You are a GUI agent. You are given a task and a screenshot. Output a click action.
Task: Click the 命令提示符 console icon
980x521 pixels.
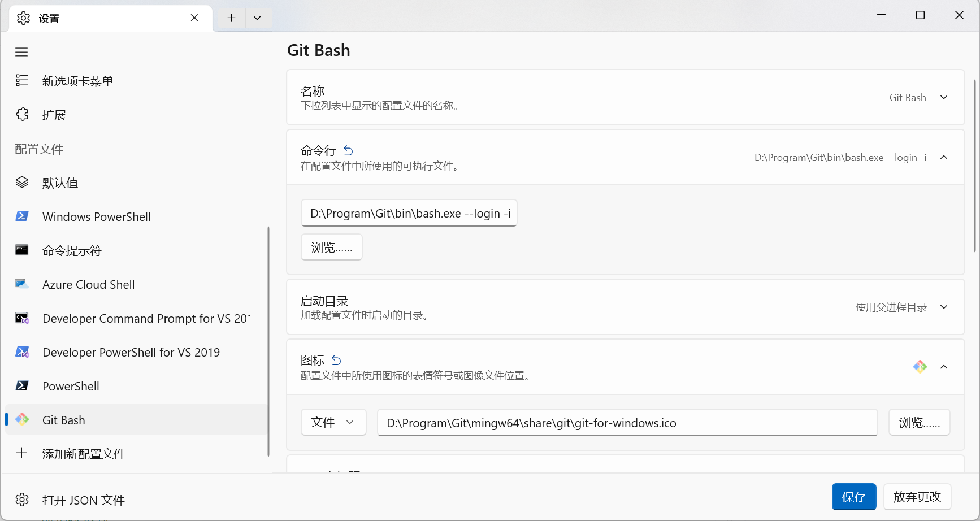pyautogui.click(x=22, y=250)
